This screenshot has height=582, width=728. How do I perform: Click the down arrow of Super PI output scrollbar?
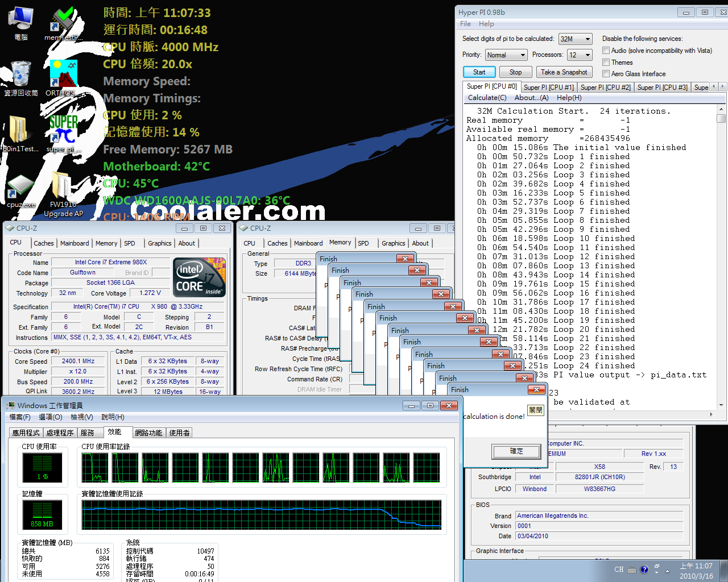(x=721, y=405)
